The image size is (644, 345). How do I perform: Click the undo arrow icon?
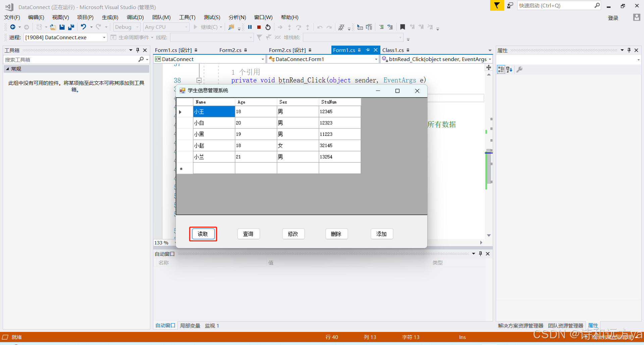click(x=84, y=27)
